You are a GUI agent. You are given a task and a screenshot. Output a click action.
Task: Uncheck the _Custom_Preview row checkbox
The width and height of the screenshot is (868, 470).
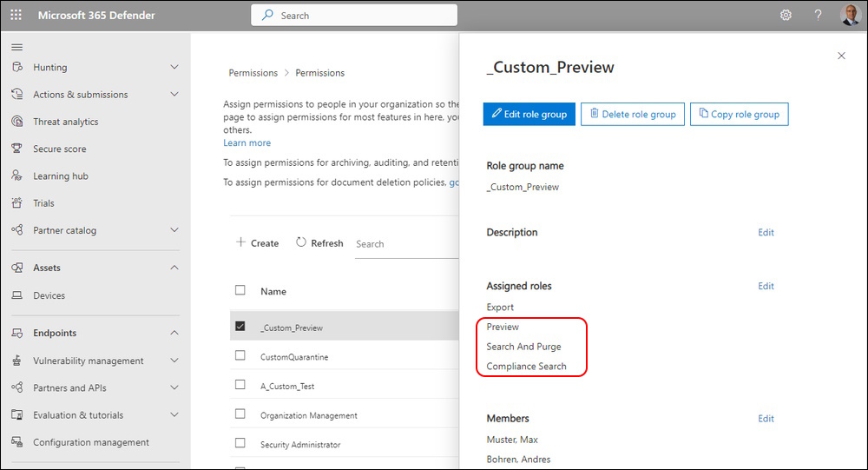pos(240,326)
